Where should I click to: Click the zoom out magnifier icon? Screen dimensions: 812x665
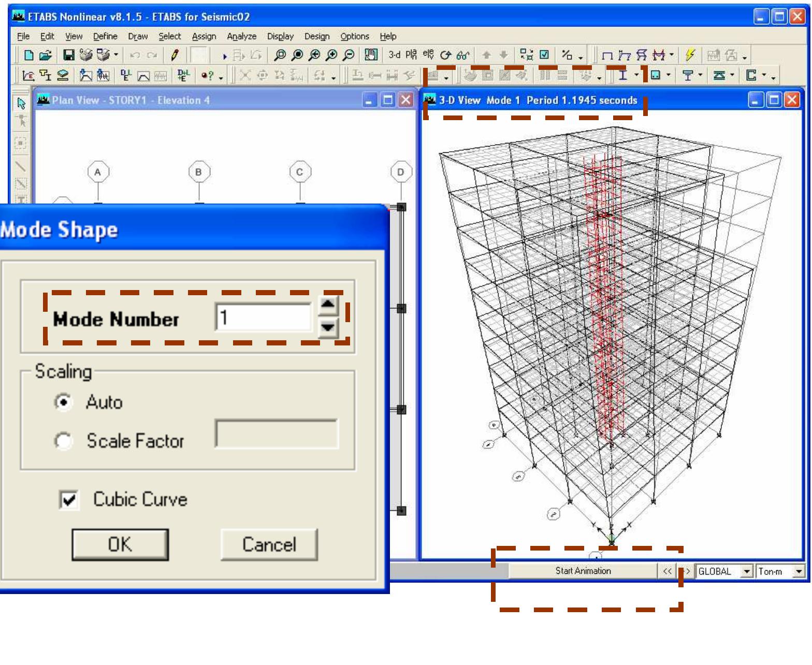(350, 55)
